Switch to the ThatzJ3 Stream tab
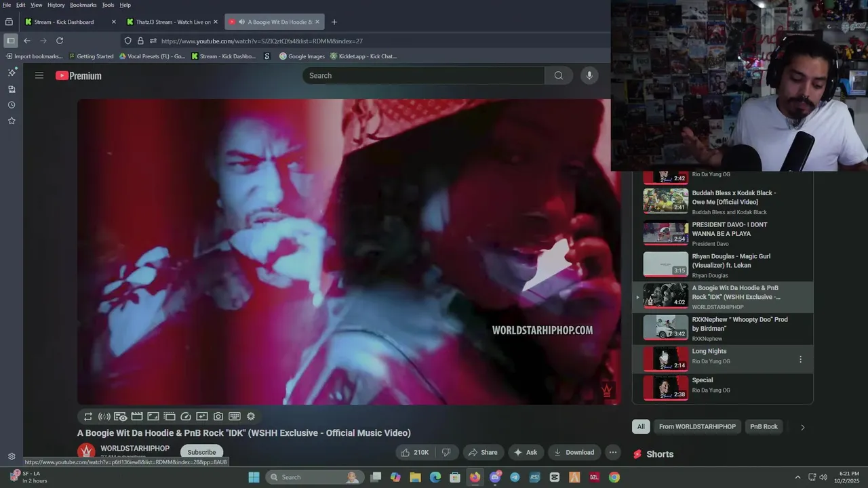 173,22
